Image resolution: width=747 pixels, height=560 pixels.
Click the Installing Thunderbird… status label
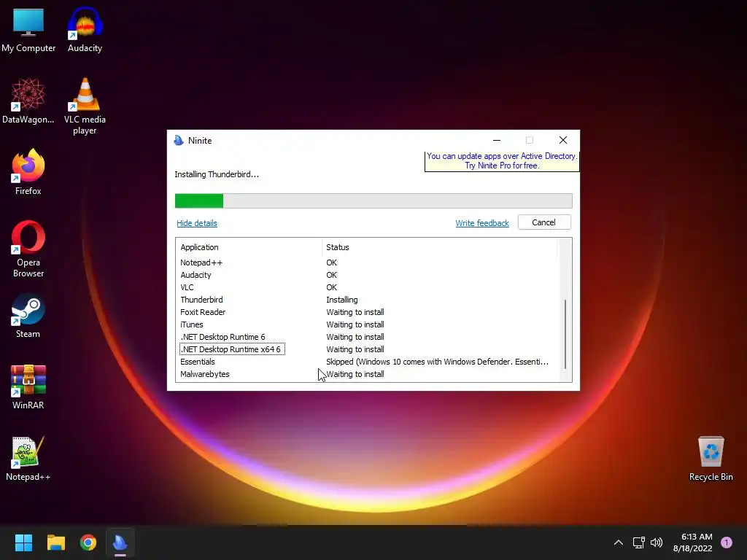tap(217, 174)
